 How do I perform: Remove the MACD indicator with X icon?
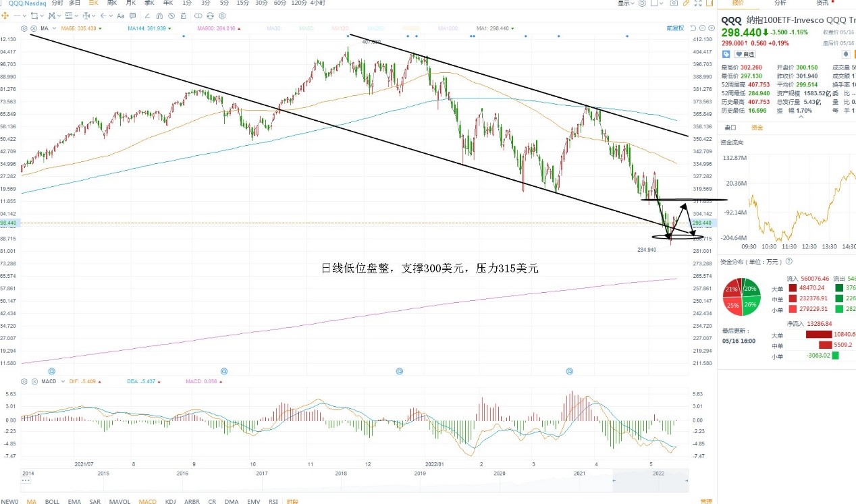[34, 381]
